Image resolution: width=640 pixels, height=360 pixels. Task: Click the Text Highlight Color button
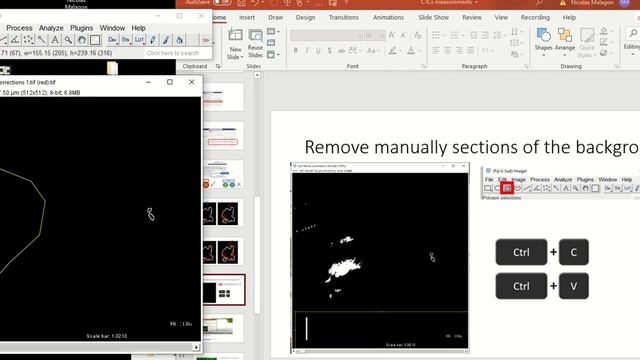[393, 51]
